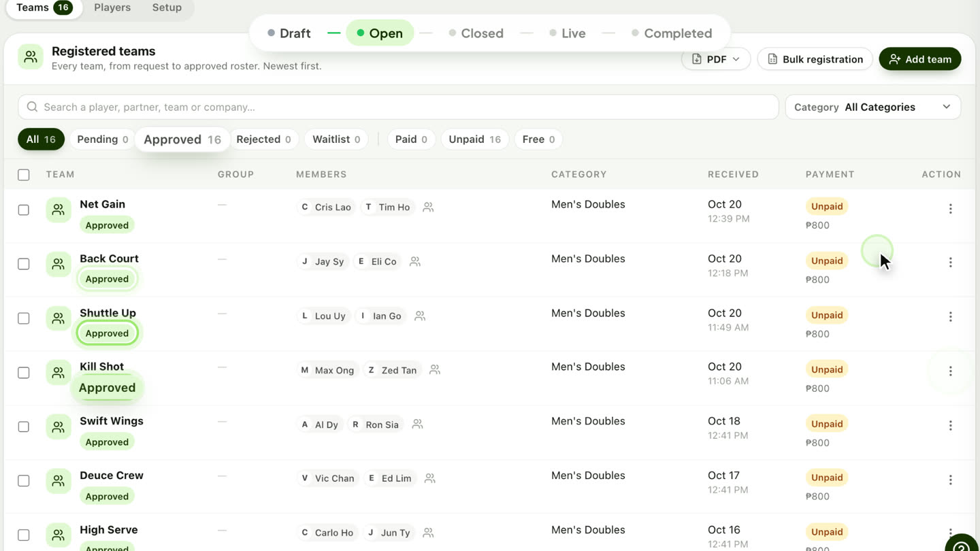Check the Deuce Crew row checkbox
This screenshot has height=551, width=980.
tap(24, 481)
